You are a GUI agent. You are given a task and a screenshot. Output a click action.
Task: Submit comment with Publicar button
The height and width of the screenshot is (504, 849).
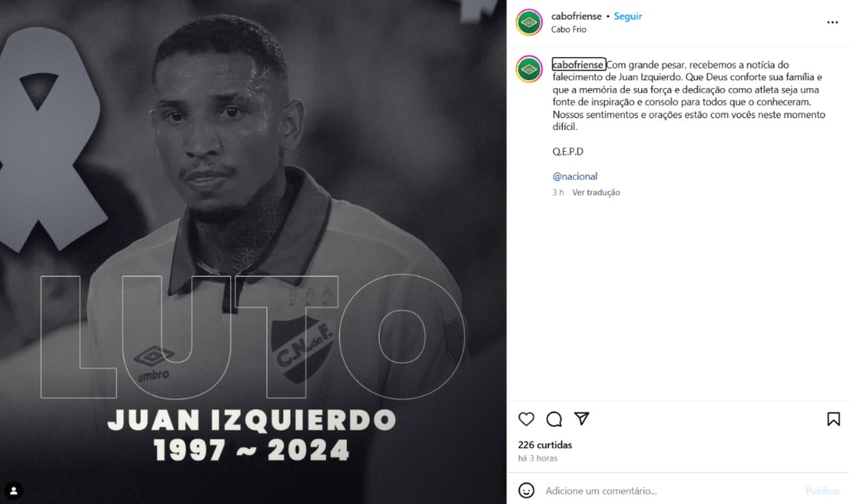(x=822, y=491)
